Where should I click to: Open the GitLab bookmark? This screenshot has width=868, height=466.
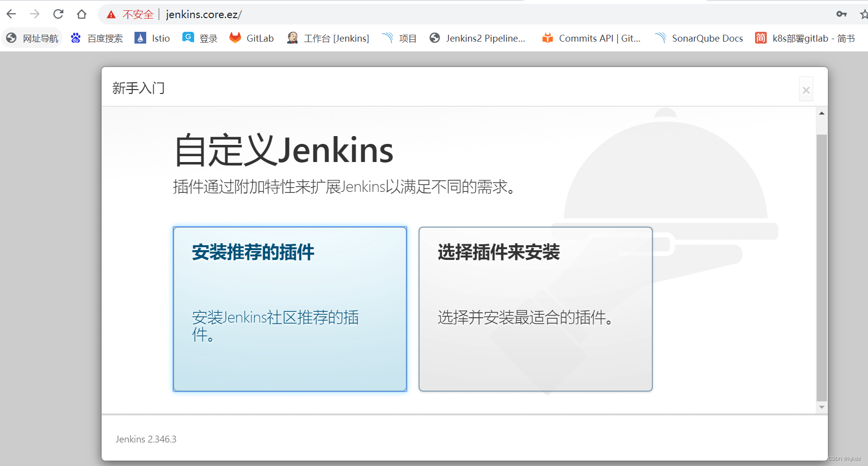(251, 38)
